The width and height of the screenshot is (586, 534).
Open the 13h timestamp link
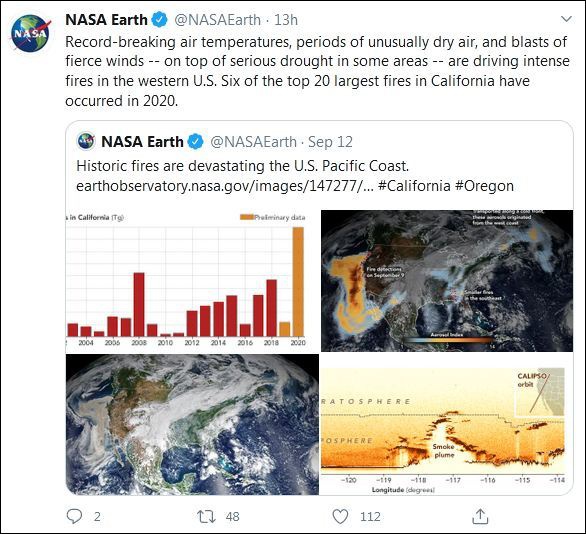click(286, 20)
